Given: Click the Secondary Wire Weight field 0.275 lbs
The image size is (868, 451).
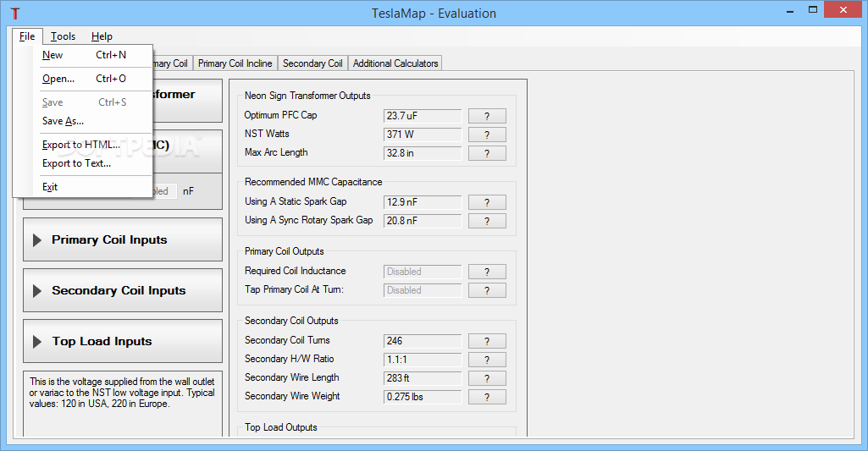Looking at the screenshot, I should 423,398.
